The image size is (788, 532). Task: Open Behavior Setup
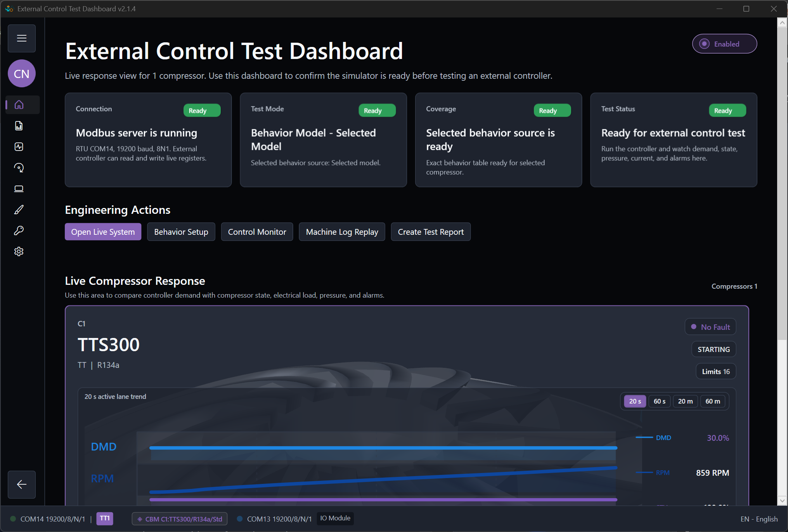coord(181,232)
